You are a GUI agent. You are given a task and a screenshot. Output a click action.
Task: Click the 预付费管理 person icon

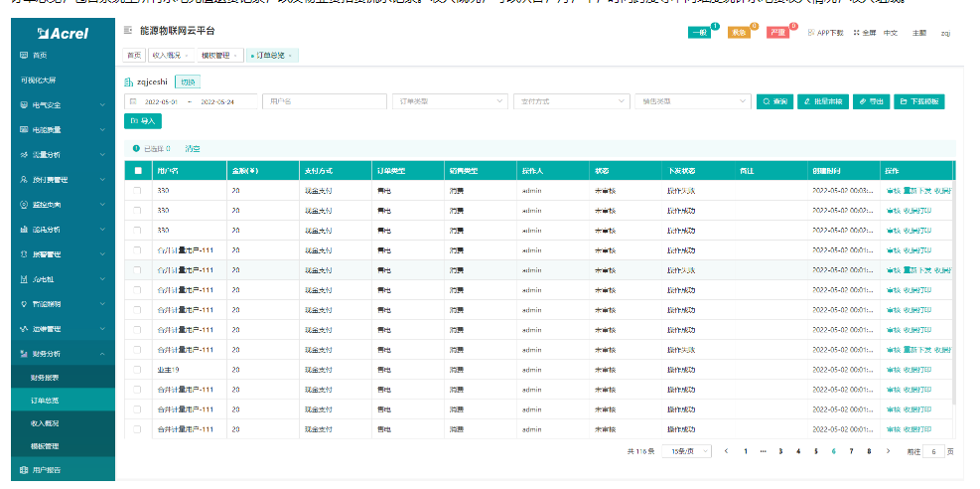[x=24, y=180]
